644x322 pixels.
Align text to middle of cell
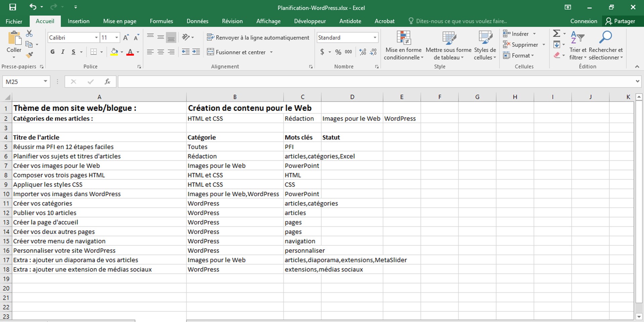click(x=161, y=37)
